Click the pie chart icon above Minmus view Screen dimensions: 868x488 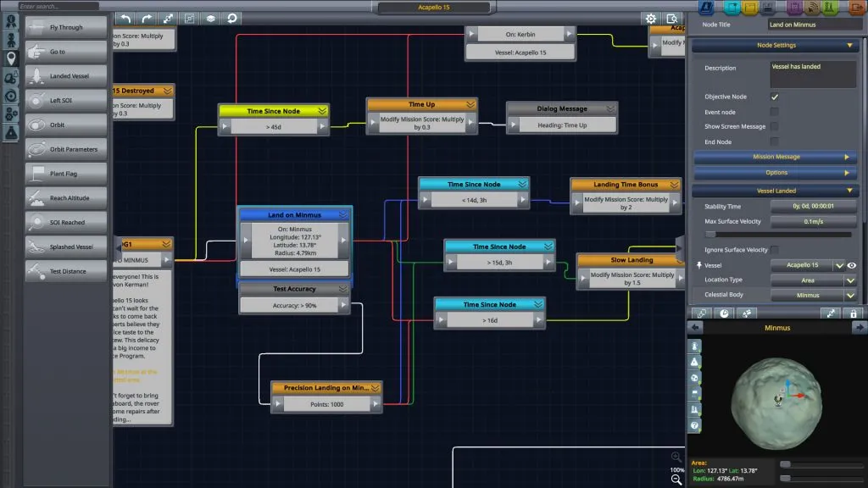(x=724, y=313)
